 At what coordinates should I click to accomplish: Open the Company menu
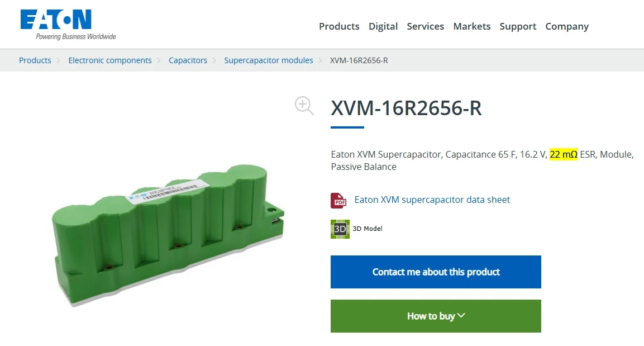pyautogui.click(x=567, y=26)
